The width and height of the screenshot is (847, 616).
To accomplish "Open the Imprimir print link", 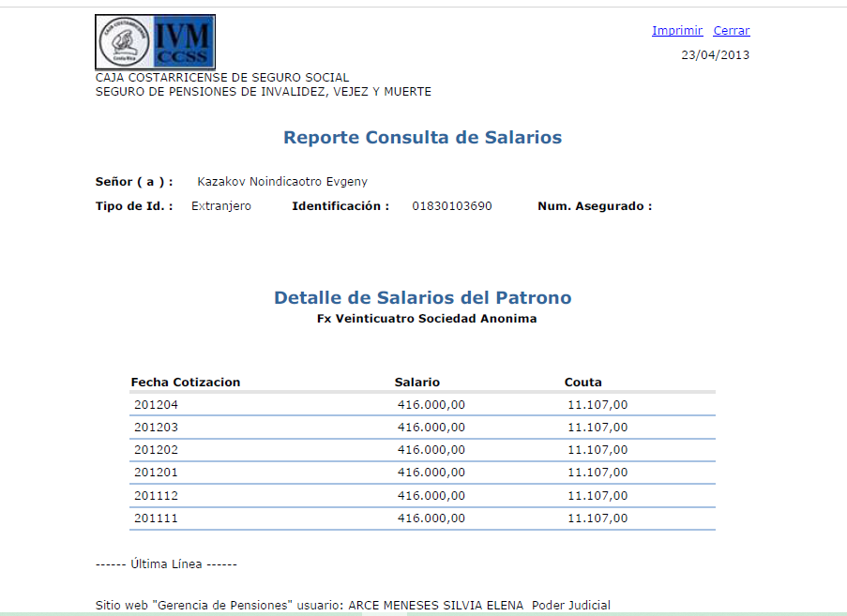I will point(677,31).
